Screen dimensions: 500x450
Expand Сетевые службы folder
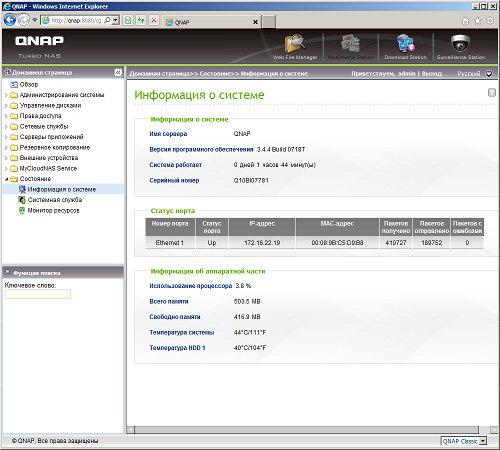click(6, 127)
